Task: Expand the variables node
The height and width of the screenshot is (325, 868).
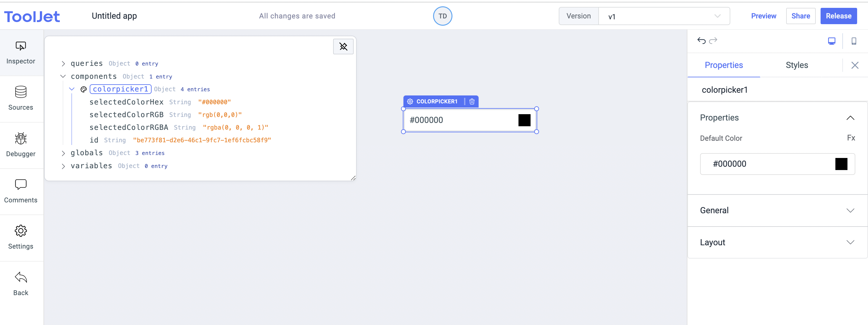Action: click(x=63, y=166)
